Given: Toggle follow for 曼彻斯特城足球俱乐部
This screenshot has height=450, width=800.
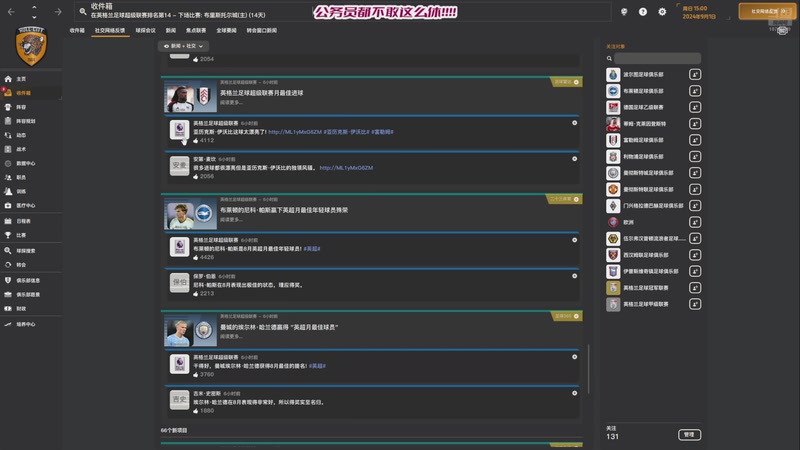Looking at the screenshot, I should [x=694, y=173].
